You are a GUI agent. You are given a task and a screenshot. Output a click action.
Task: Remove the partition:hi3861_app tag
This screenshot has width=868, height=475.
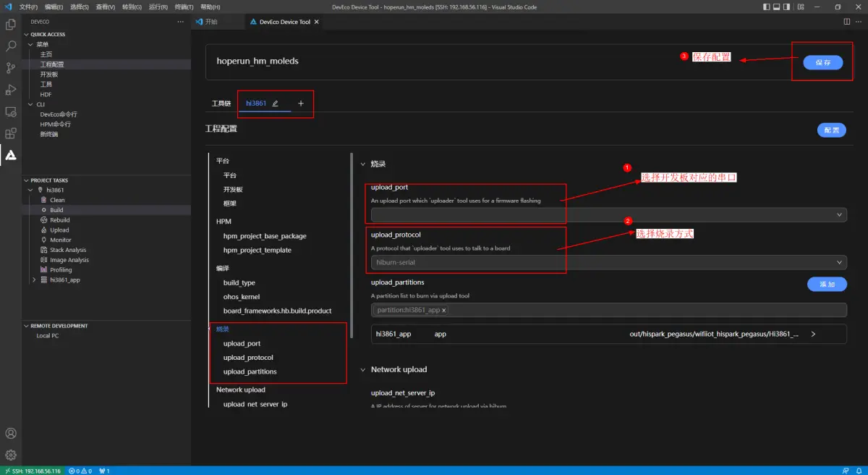click(x=444, y=310)
